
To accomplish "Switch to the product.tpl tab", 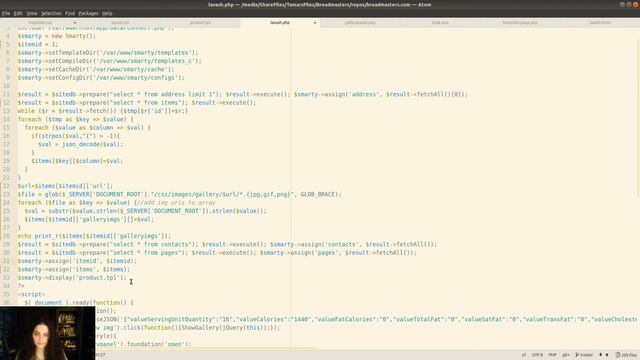I will click(x=200, y=23).
